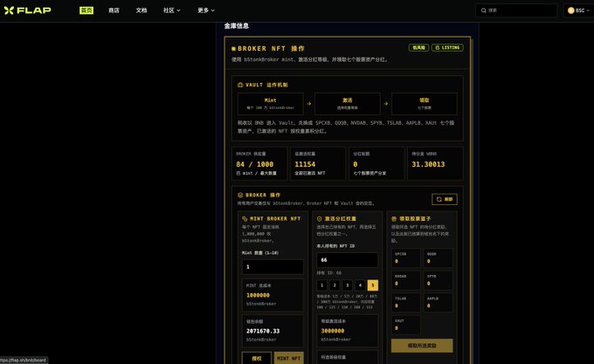Screen dimensions: 594x364
Task: Select the 领取 step card
Action: (x=424, y=103)
